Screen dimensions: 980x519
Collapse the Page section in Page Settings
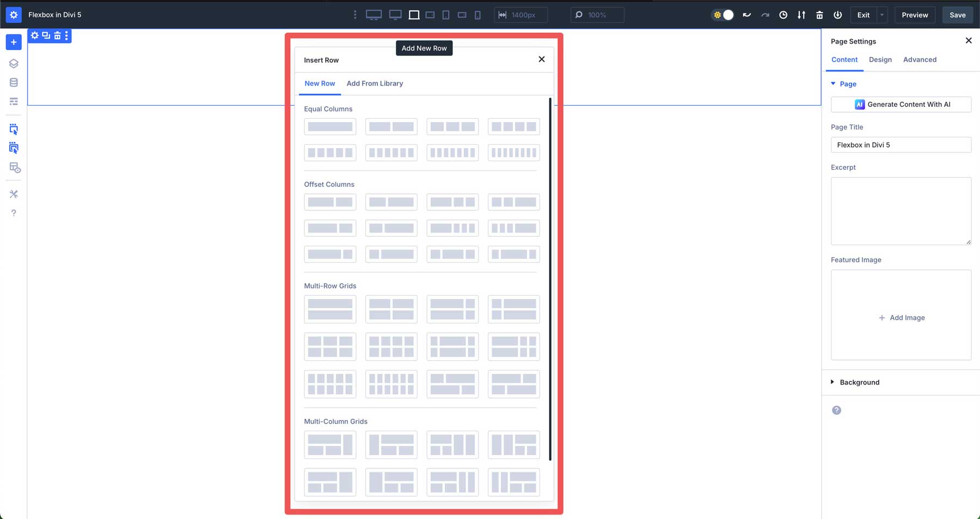point(833,84)
